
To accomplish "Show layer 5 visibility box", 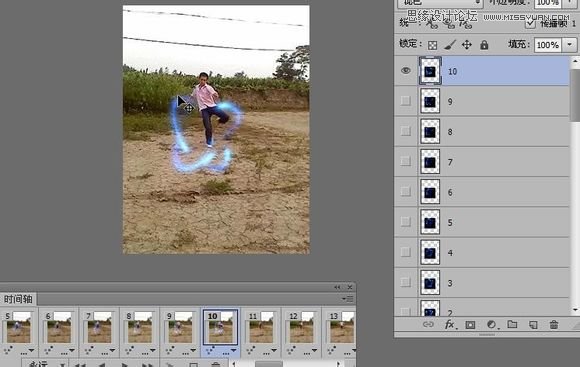I will [x=406, y=222].
